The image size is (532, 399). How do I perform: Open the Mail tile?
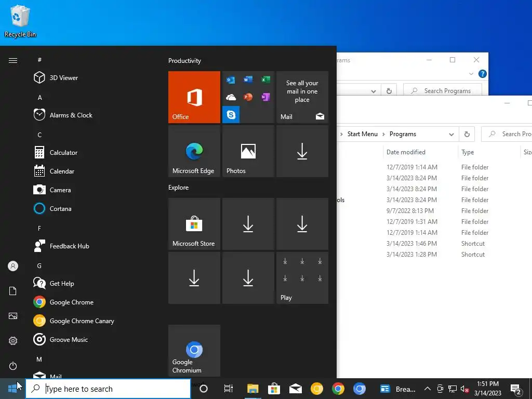302,97
